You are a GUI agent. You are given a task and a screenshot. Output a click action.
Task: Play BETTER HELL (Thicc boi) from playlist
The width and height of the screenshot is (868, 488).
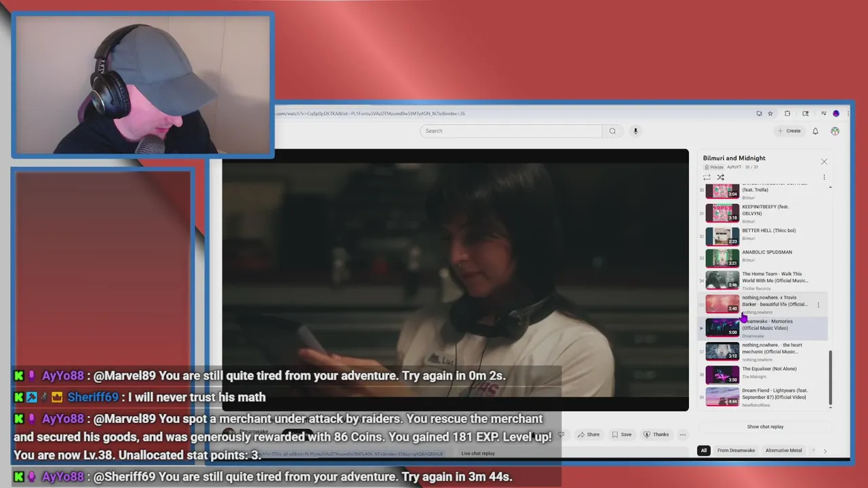click(x=764, y=236)
